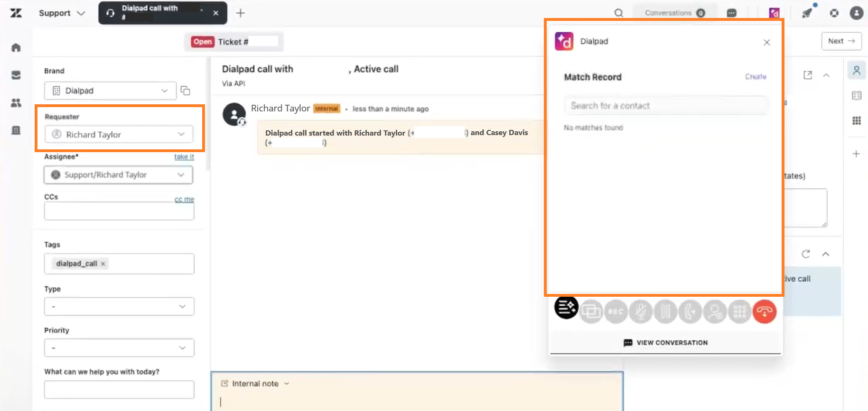Click the search magnifier icon in top bar
The width and height of the screenshot is (868, 411).
[619, 13]
